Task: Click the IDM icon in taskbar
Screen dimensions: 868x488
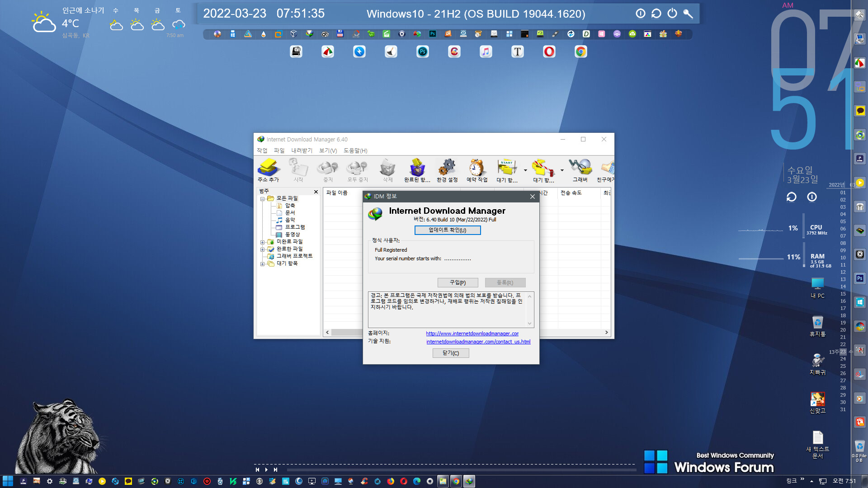Action: pyautogui.click(x=469, y=481)
